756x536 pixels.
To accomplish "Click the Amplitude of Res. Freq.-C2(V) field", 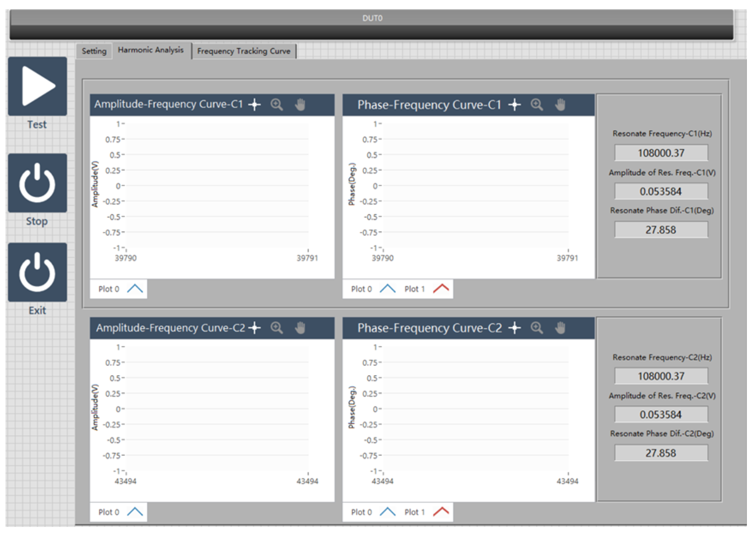I will pos(661,415).
